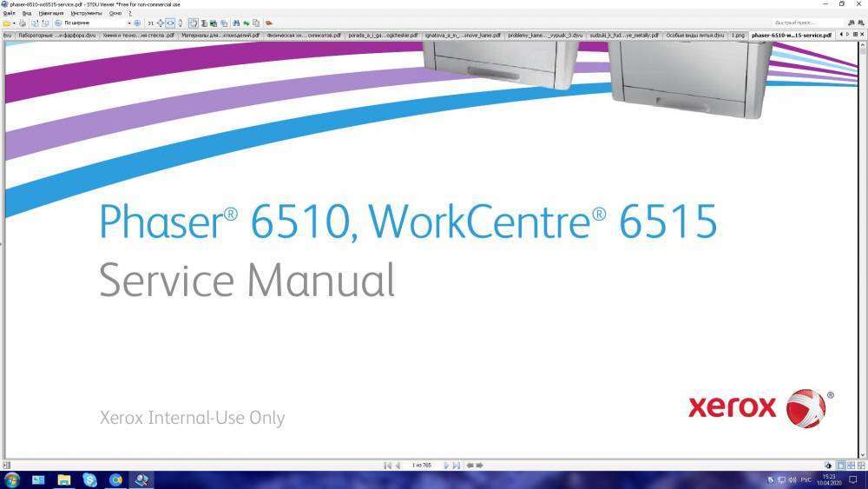The width and height of the screenshot is (868, 489).
Task: Open the Инструменты menu
Action: coord(86,14)
